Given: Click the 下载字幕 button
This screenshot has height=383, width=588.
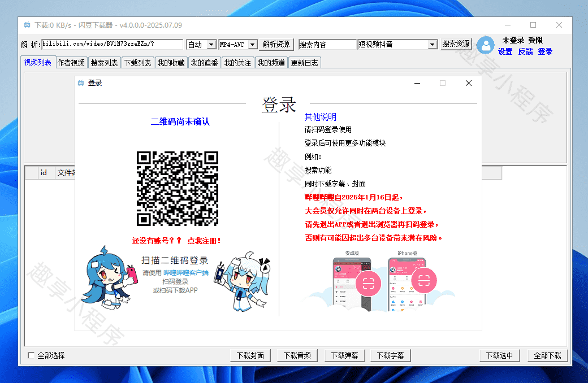Looking at the screenshot, I should point(390,355).
